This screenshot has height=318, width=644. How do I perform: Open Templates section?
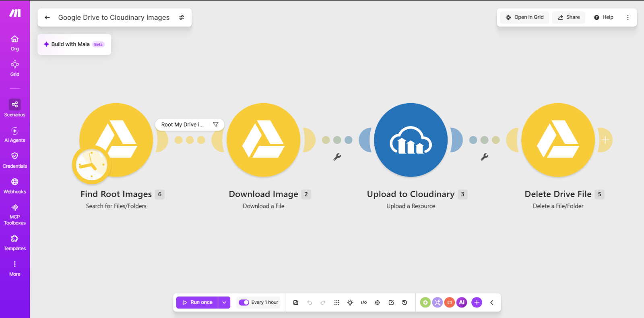(x=15, y=243)
